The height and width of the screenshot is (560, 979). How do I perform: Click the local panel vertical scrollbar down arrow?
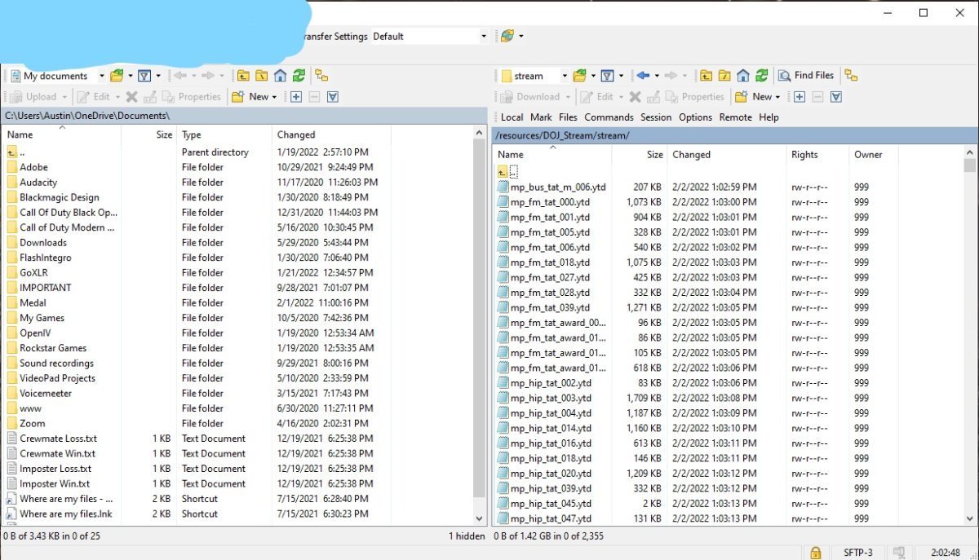click(x=479, y=518)
